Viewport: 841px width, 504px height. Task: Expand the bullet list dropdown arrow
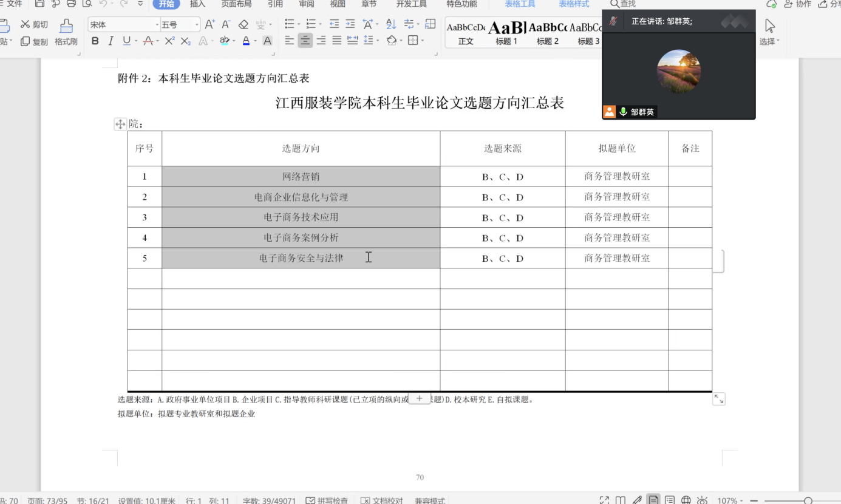click(x=299, y=25)
